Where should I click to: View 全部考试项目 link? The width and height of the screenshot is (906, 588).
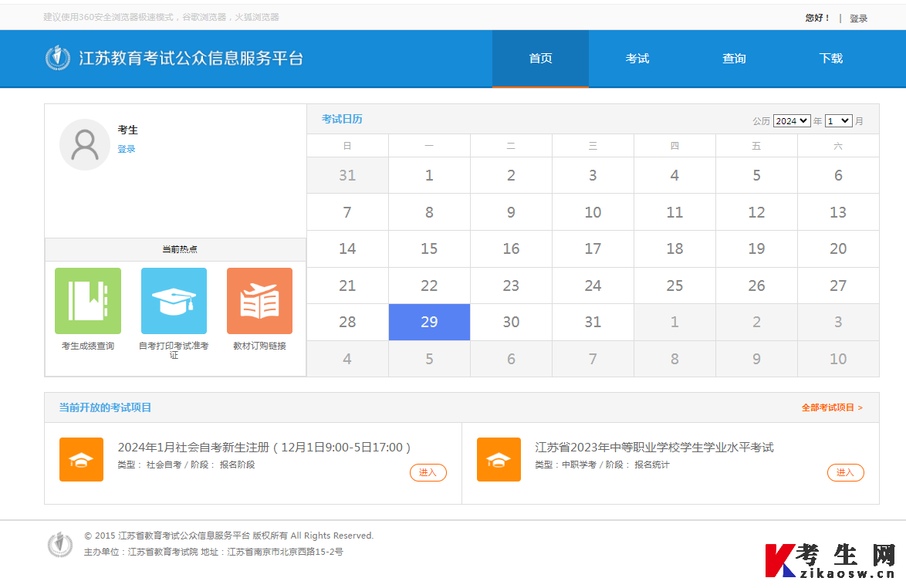pyautogui.click(x=832, y=407)
